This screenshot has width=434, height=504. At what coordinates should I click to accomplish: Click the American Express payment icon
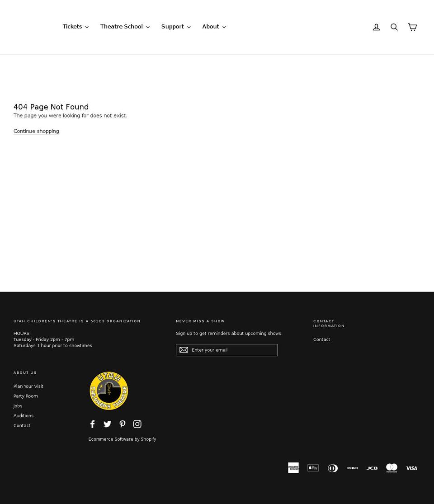293,468
